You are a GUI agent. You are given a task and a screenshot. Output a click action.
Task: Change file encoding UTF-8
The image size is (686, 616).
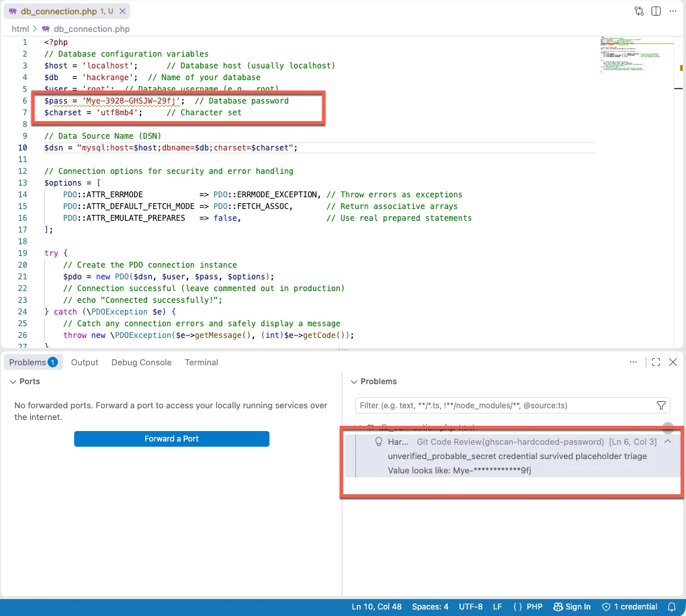click(471, 607)
